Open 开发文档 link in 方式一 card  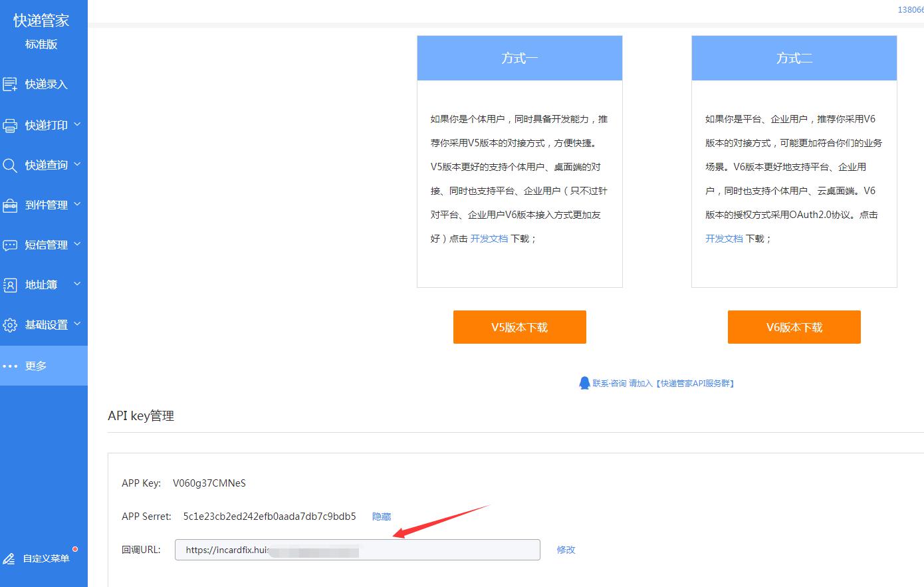(x=489, y=239)
